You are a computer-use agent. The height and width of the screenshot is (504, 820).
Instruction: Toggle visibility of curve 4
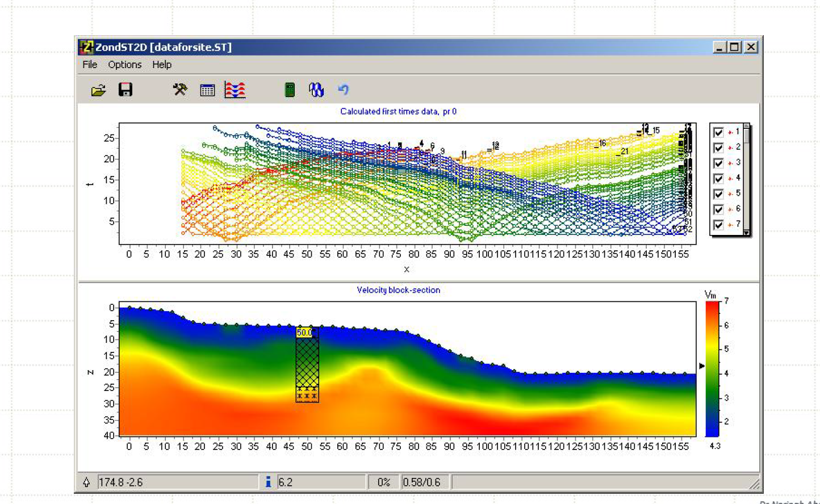718,178
